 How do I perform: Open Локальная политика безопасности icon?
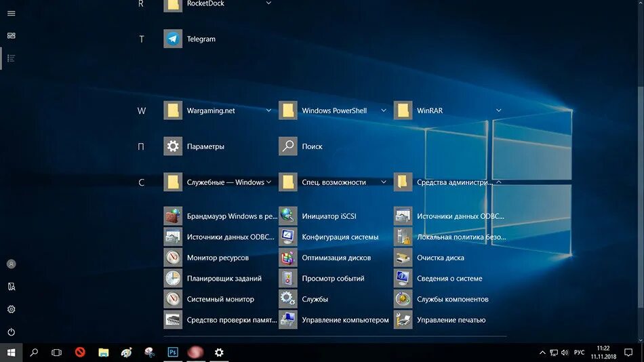(x=403, y=237)
